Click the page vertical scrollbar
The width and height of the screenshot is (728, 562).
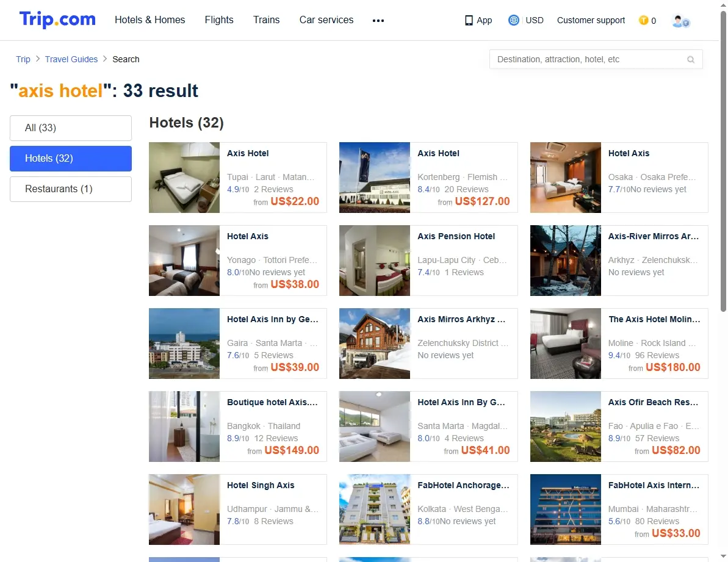point(723,162)
